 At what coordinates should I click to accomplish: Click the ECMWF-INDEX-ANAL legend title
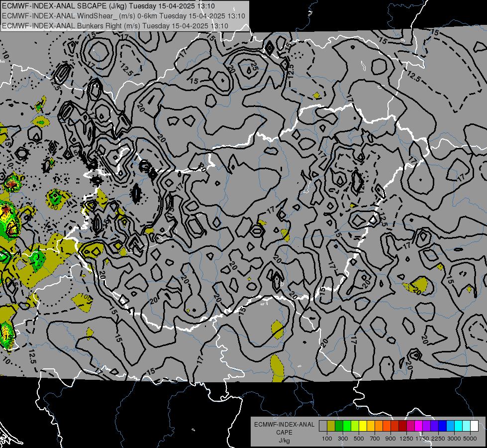(x=284, y=425)
